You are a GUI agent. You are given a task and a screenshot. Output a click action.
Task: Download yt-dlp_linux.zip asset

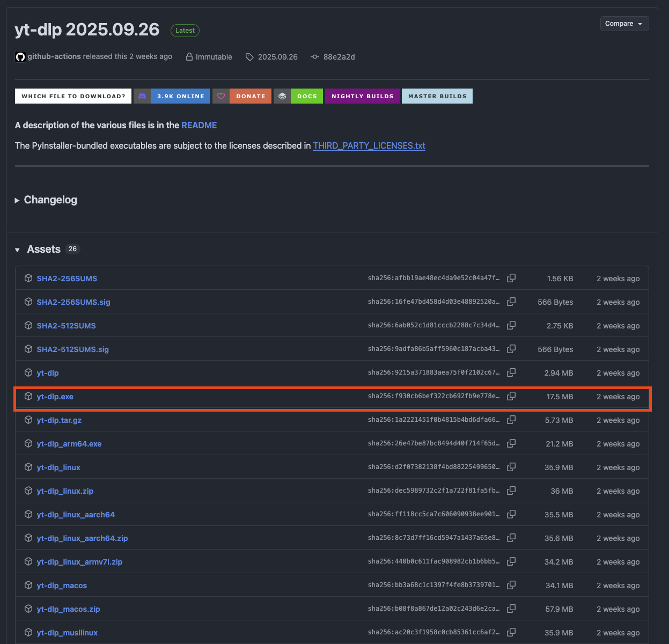[x=65, y=491]
